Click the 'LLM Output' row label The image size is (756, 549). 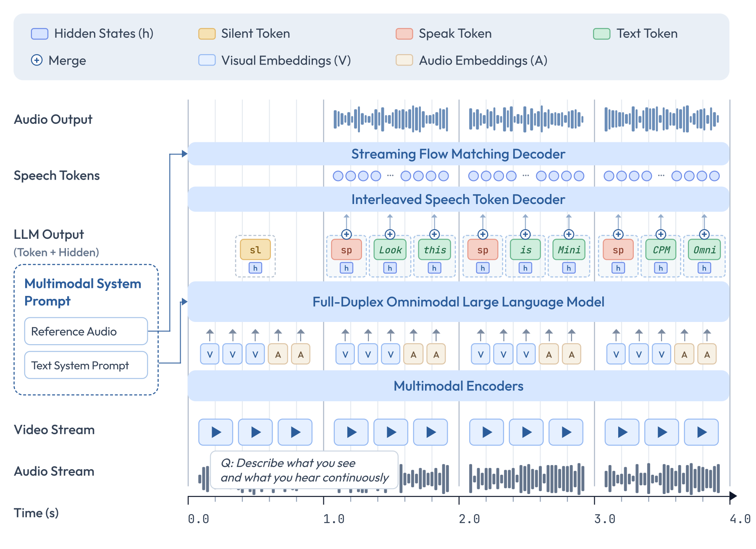click(x=49, y=234)
